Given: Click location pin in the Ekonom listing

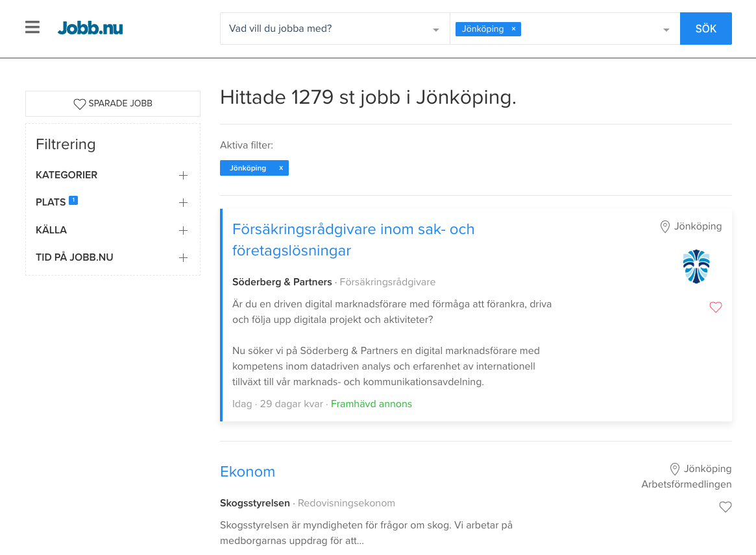Looking at the screenshot, I should point(674,469).
